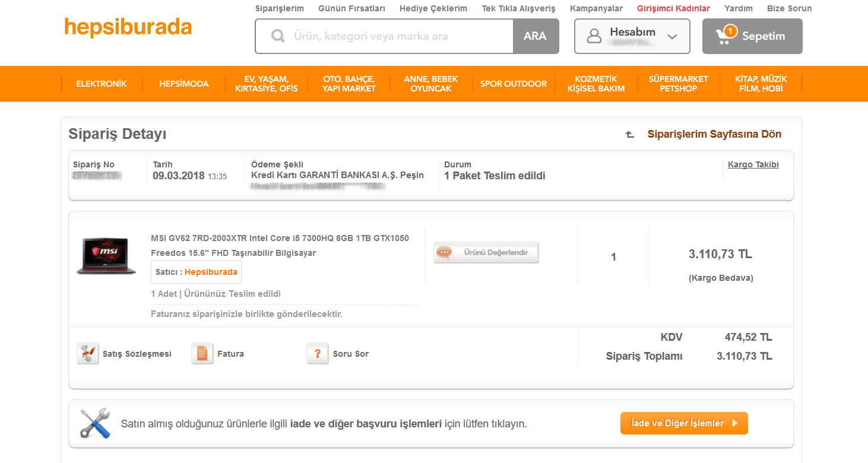Open the Kampanyalar link
The image size is (868, 463).
tap(596, 8)
